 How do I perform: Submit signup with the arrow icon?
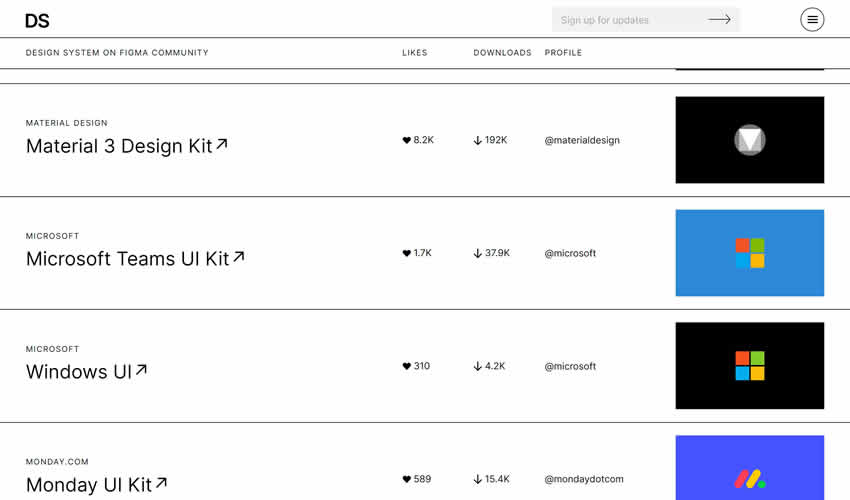719,20
